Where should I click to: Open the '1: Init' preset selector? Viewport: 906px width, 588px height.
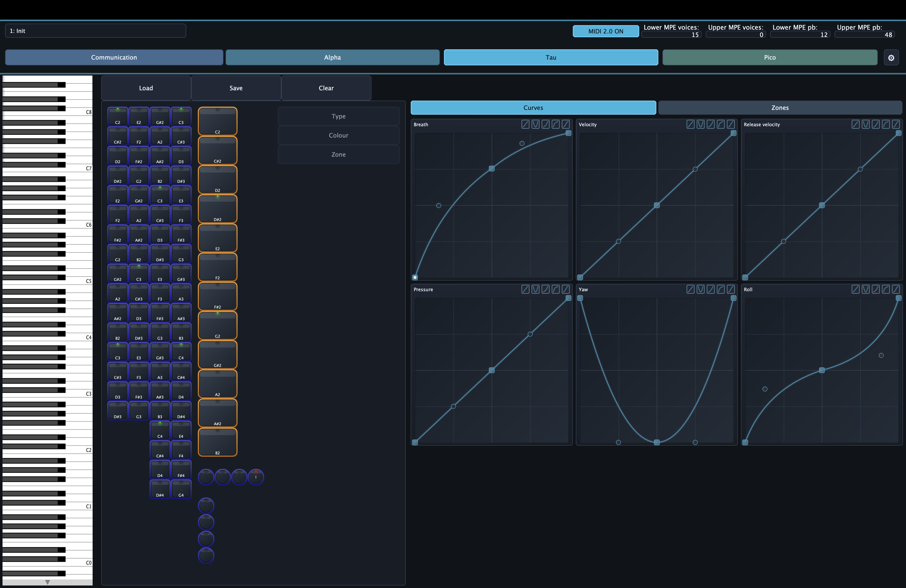click(x=96, y=31)
